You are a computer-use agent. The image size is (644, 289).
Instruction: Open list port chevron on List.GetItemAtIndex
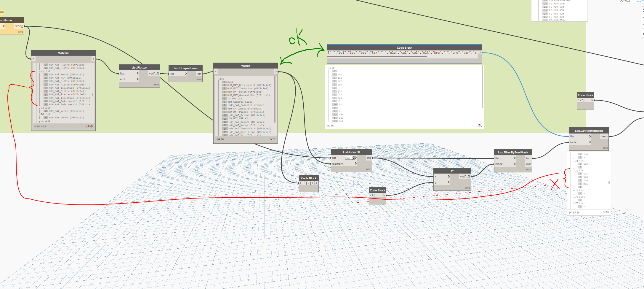tap(590, 136)
